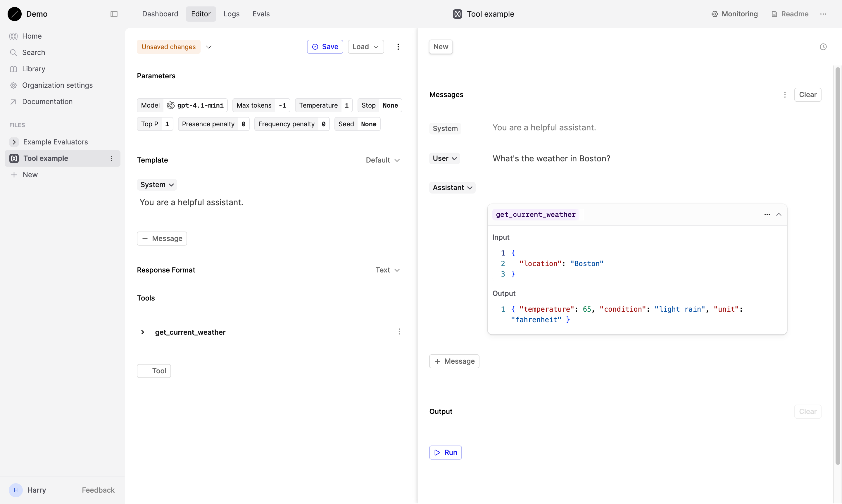The height and width of the screenshot is (504, 842).
Task: Edit Presence penalty parameter
Action: pos(214,124)
